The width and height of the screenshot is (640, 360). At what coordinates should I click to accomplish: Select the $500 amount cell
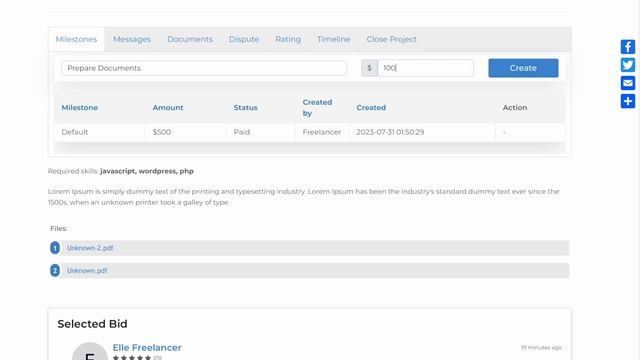(186, 132)
